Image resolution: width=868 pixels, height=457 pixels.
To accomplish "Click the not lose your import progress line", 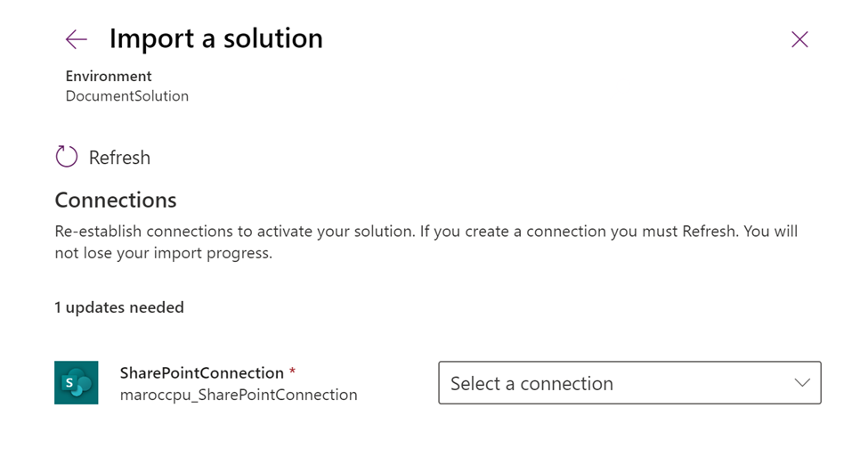I will tap(163, 253).
